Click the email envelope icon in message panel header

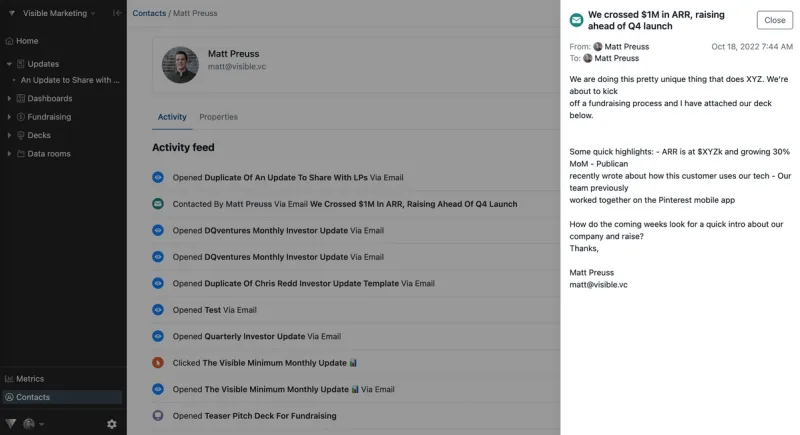click(577, 20)
